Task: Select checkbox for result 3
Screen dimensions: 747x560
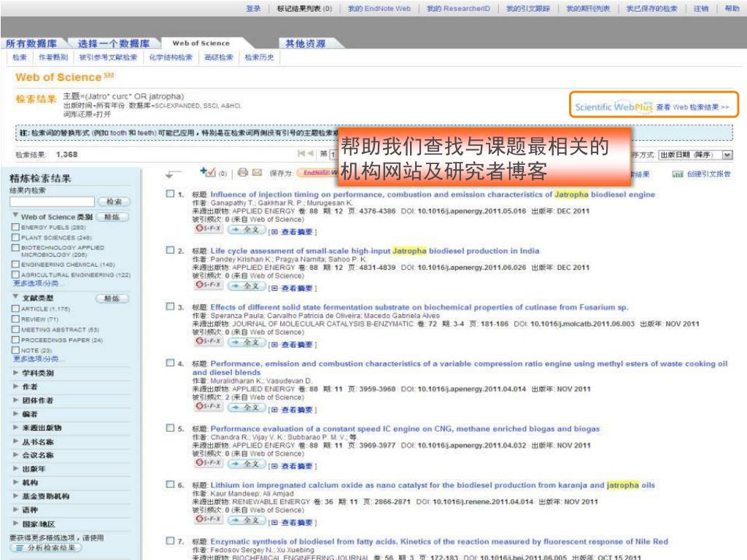Action: (170, 306)
